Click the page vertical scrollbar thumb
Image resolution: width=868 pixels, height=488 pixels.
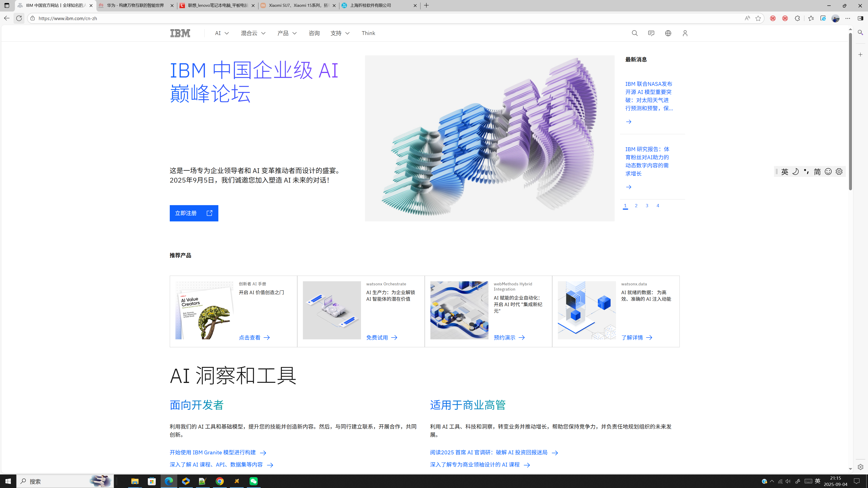850,111
